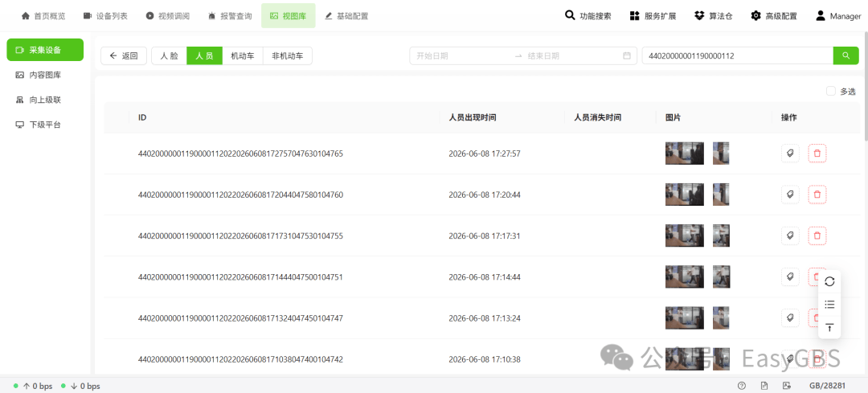Screen dimensions: 868x393
Task: Select the 视图库 tab
Action: click(x=288, y=16)
